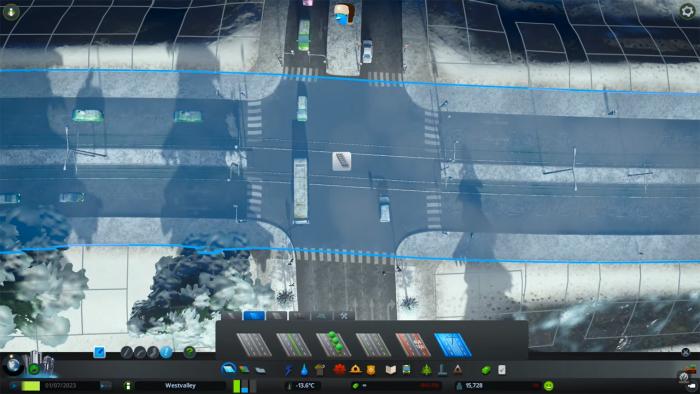Open the Monuments menu (triangle icon)
The image size is (700, 394).
pos(458,369)
